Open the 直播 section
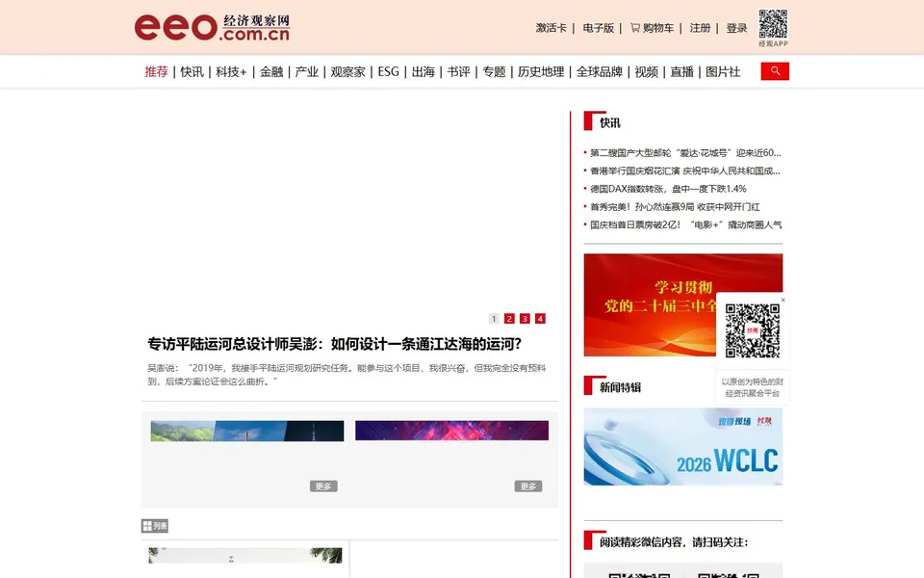 tap(681, 72)
